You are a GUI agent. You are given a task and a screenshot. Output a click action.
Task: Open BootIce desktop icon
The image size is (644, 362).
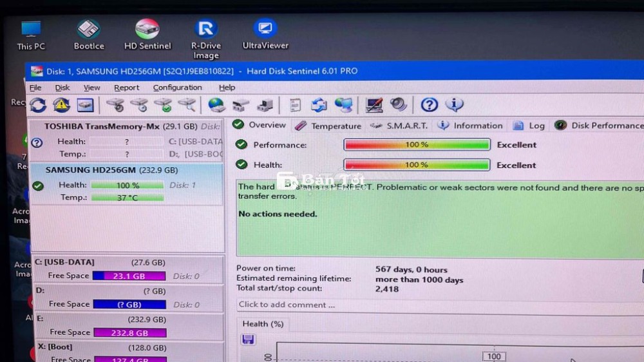click(x=89, y=35)
